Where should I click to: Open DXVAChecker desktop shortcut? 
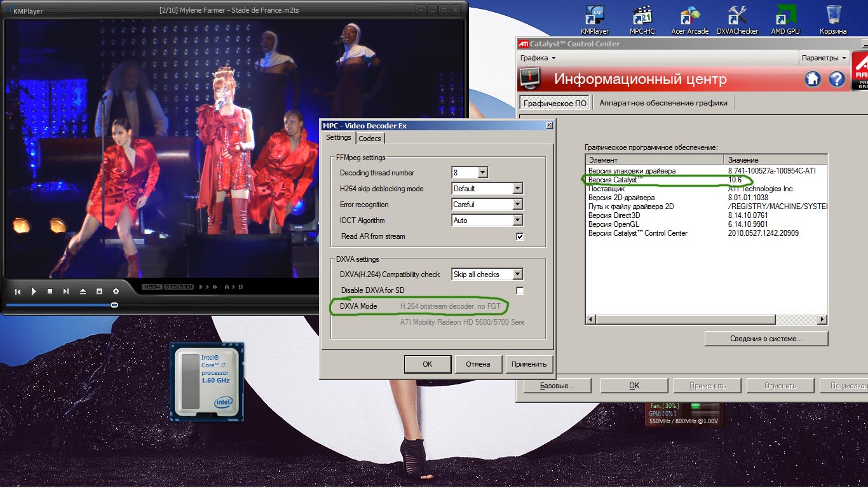click(737, 20)
